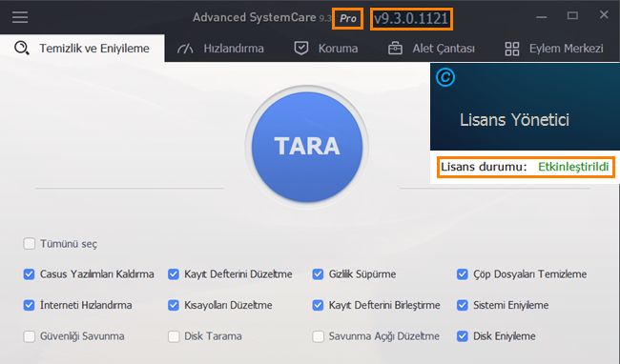The image size is (620, 364).
Task: Uncheck Kayıt Defterini Birleştirme
Action: coord(318,305)
